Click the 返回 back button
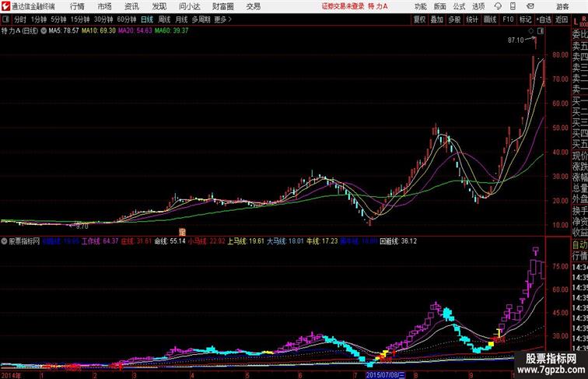Screen dimensions: 588x379 (562, 19)
